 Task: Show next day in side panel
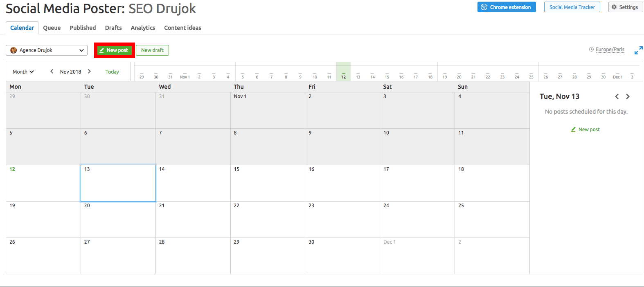point(628,96)
